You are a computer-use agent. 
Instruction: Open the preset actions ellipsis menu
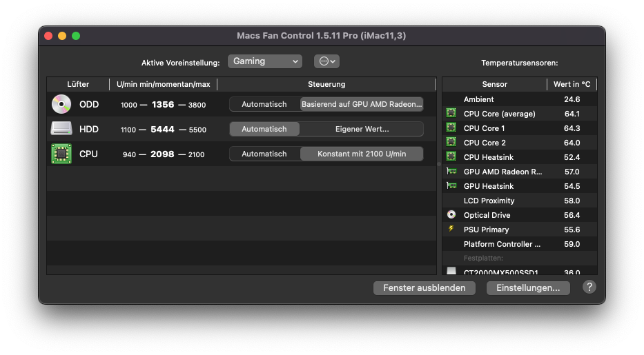327,61
